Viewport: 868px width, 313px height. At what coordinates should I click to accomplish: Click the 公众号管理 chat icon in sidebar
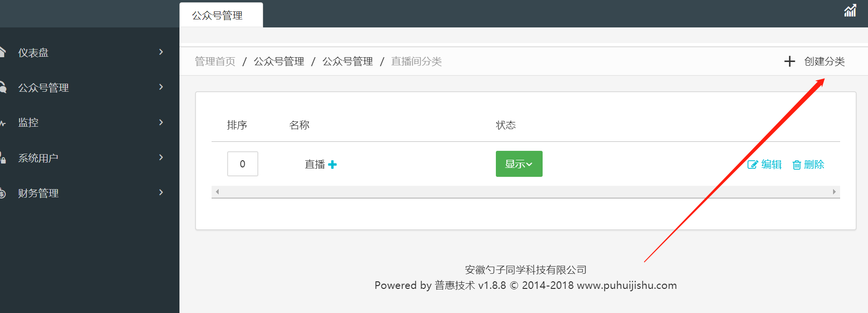pos(3,87)
